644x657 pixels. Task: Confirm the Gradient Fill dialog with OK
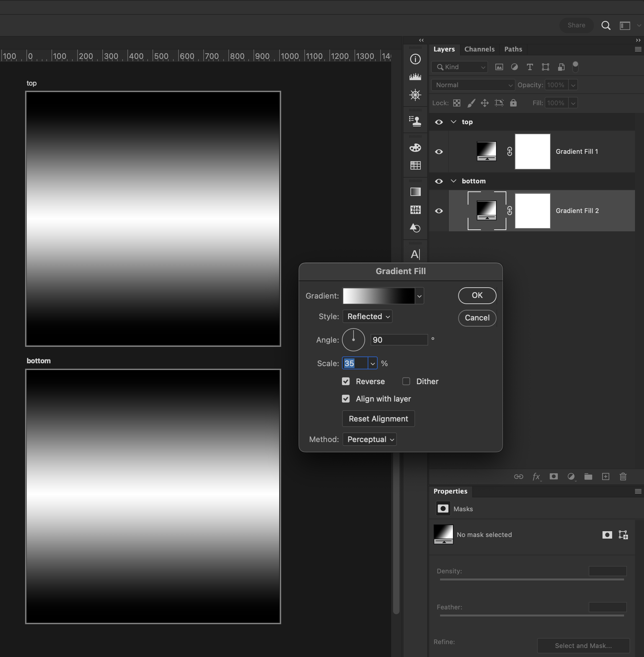pyautogui.click(x=477, y=295)
